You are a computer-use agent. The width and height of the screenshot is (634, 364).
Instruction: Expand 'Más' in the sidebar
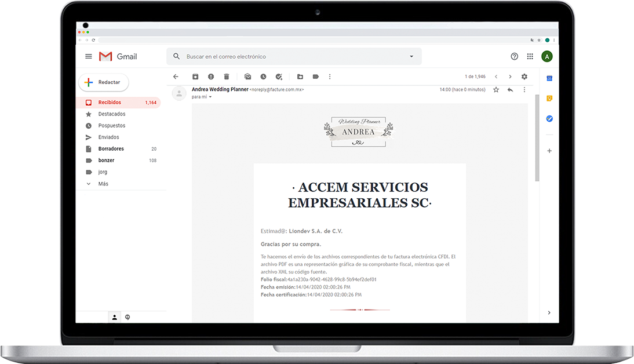point(103,184)
